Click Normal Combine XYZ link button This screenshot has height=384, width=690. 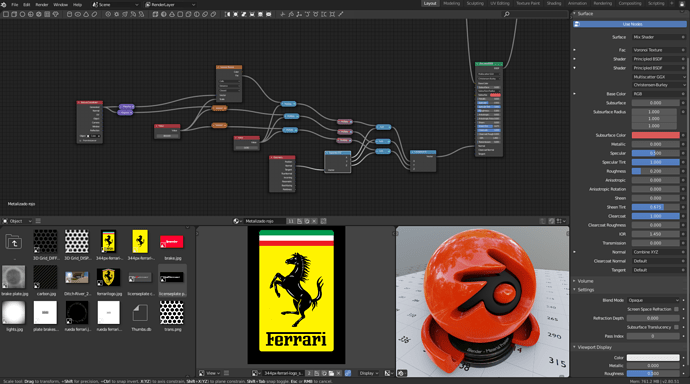[655, 252]
